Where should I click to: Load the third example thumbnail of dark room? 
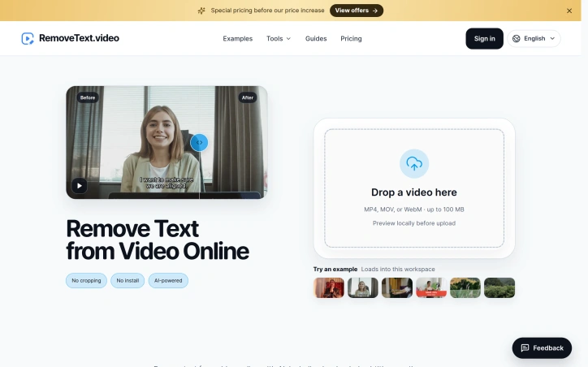pyautogui.click(x=397, y=288)
